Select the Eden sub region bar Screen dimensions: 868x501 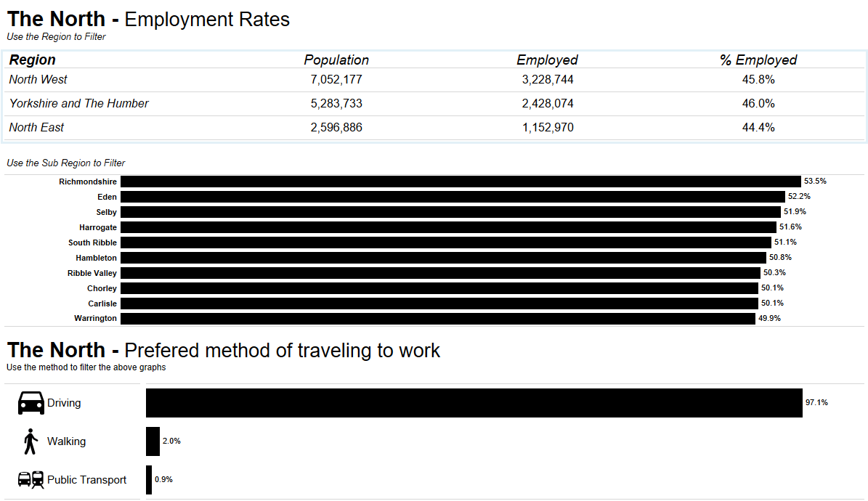pyautogui.click(x=453, y=197)
